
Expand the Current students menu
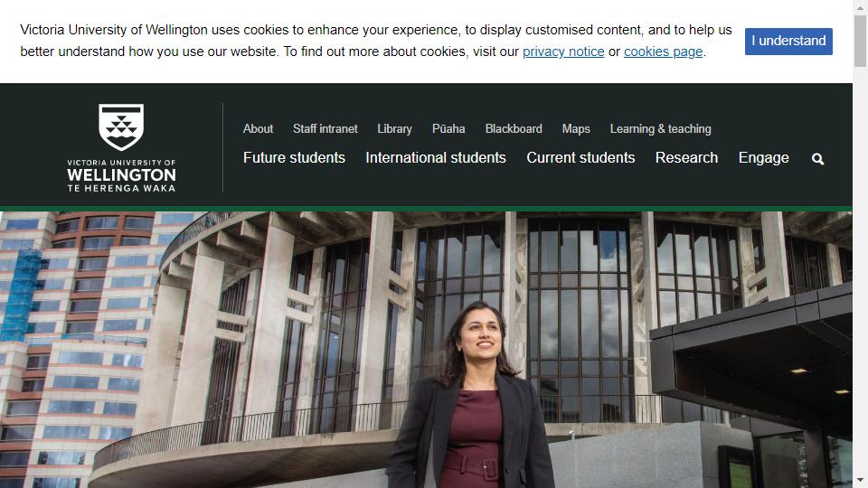[580, 157]
